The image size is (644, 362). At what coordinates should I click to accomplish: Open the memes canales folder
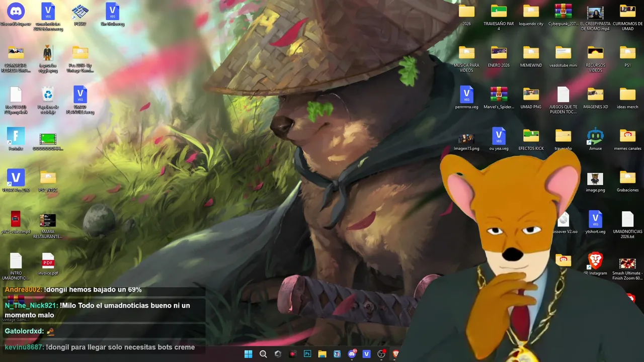click(627, 139)
